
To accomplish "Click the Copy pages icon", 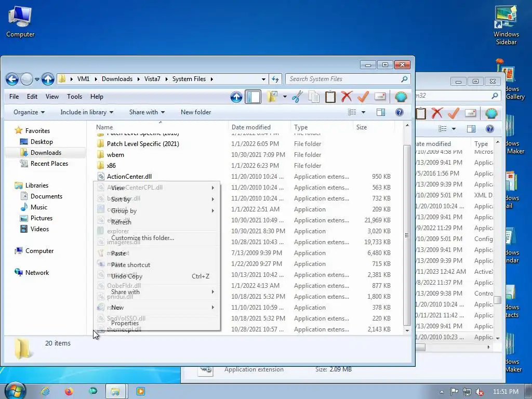I will (314, 97).
